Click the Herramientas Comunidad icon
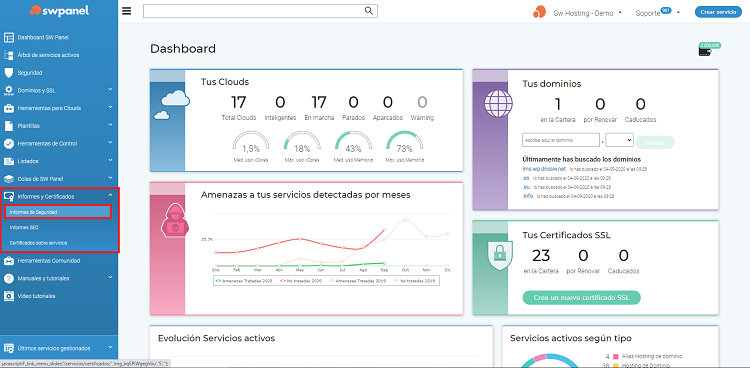The width and height of the screenshot is (750, 368). pos(8,261)
